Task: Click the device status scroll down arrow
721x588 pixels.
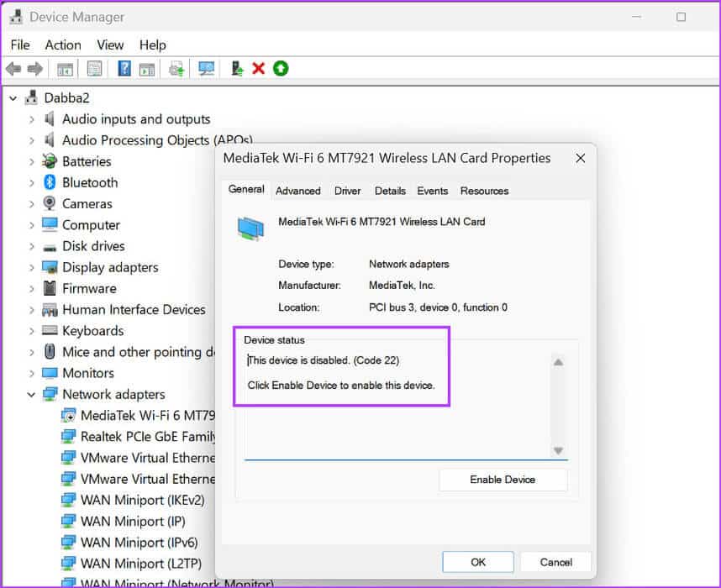Action: [x=558, y=450]
